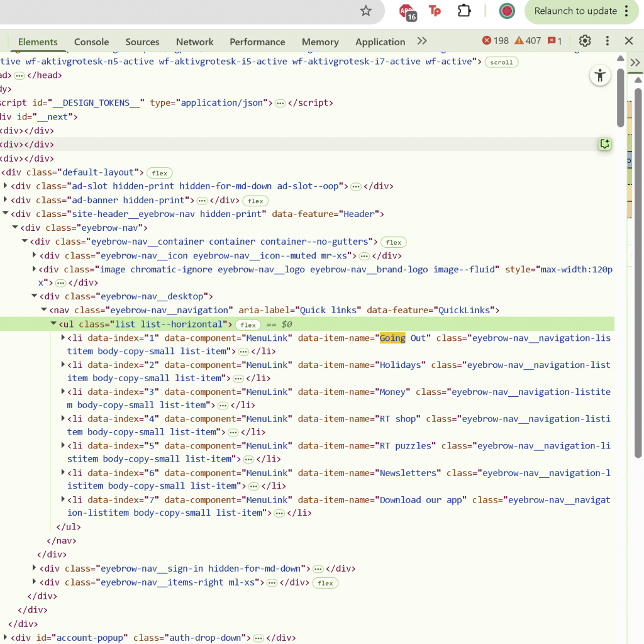Switch to the accessibility tree view

pos(600,75)
